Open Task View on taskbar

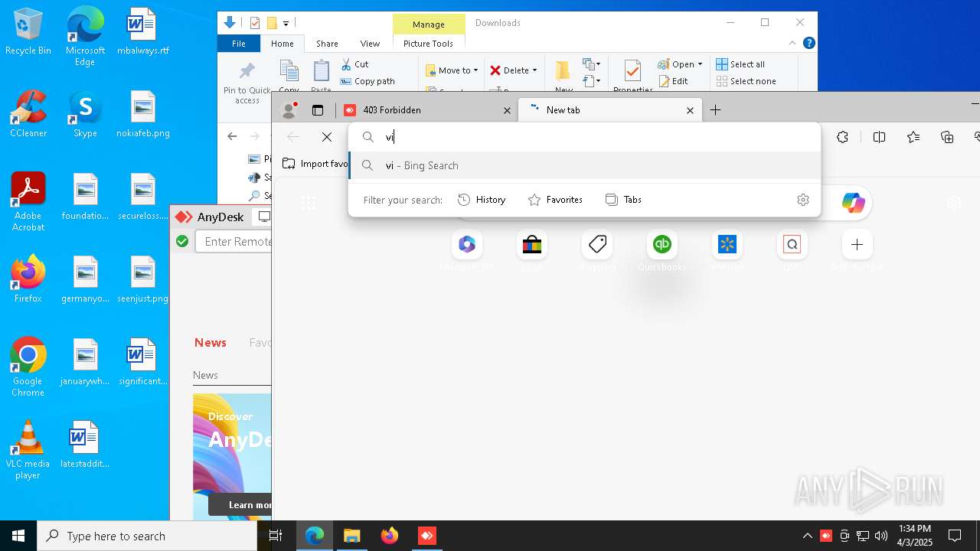[276, 536]
